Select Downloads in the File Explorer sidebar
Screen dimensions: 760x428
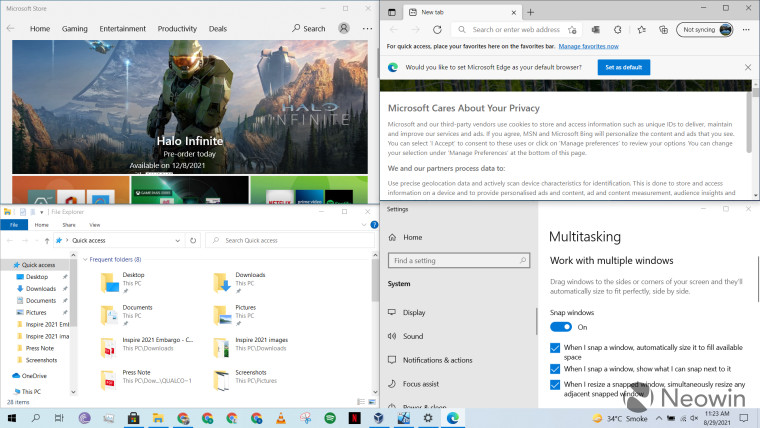[x=41, y=289]
